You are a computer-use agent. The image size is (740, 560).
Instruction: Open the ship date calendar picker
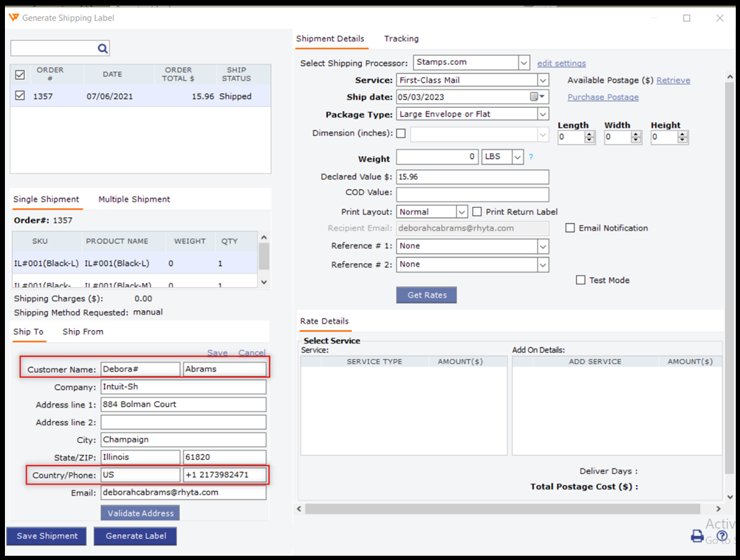click(x=537, y=97)
